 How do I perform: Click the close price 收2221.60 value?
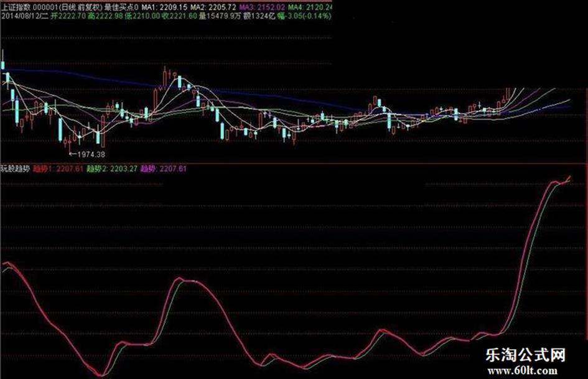180,16
